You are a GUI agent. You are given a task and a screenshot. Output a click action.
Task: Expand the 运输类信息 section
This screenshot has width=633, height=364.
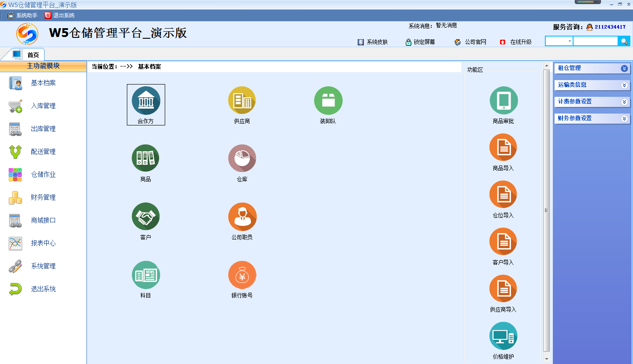click(624, 85)
